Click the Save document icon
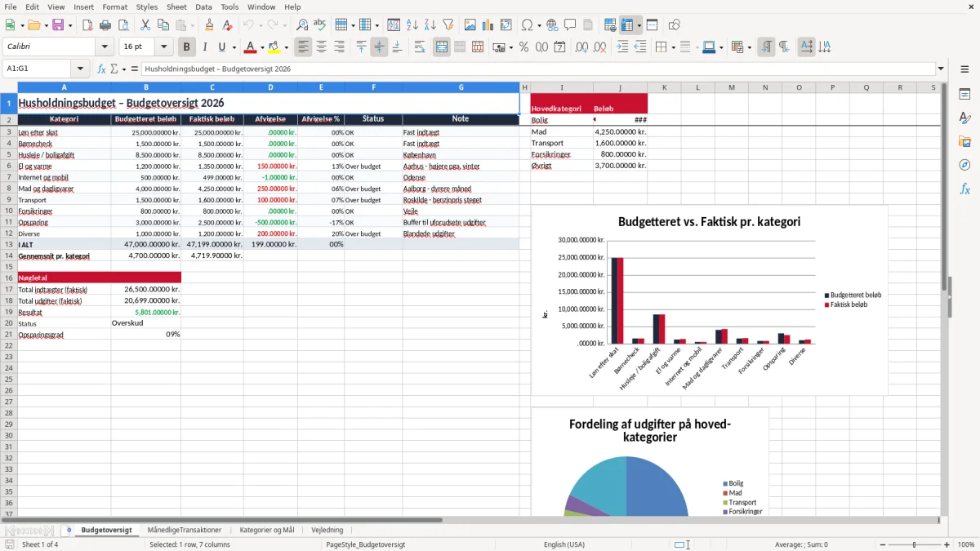Screen dimensions: 980x551 click(x=58, y=25)
